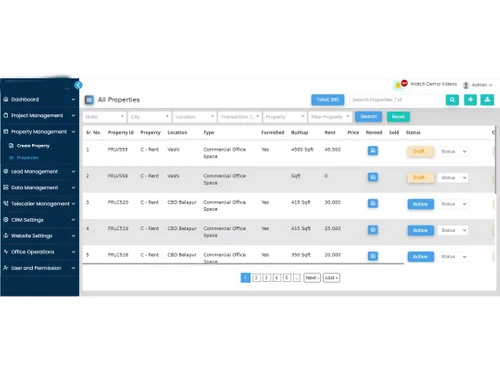
Task: Open Status dropdown for FRLC519 row
Action: 453,230
